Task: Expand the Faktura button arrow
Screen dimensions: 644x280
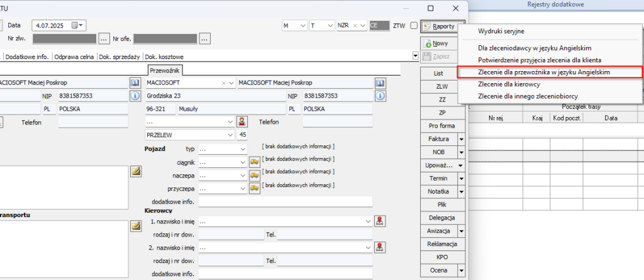Action: point(461,138)
